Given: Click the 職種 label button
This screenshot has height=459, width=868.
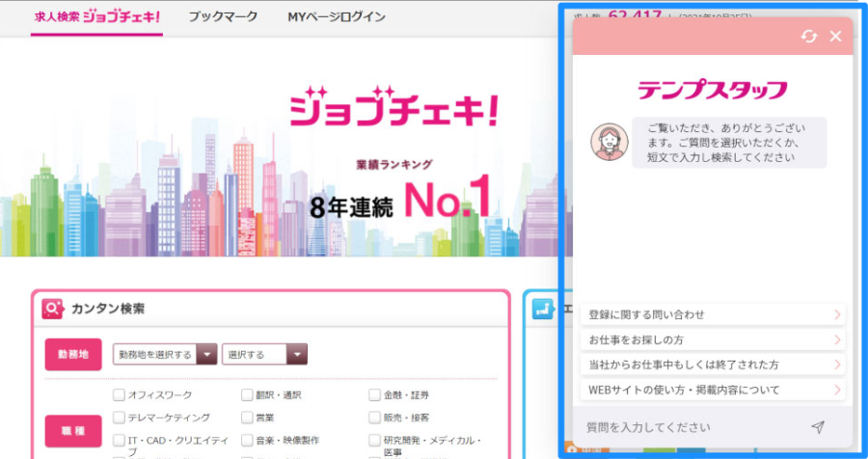Looking at the screenshot, I should 73,431.
